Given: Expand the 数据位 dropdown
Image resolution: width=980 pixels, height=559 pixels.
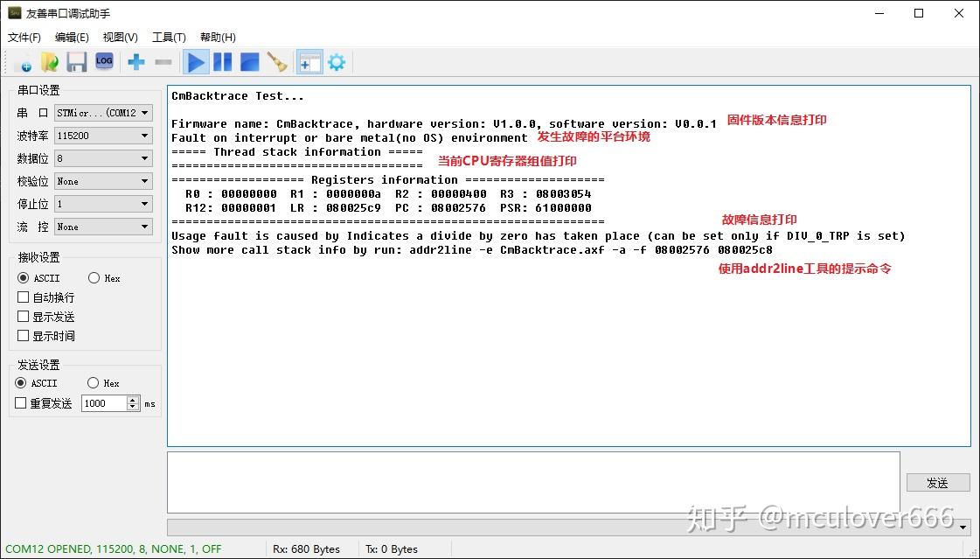Looking at the screenshot, I should (x=103, y=159).
